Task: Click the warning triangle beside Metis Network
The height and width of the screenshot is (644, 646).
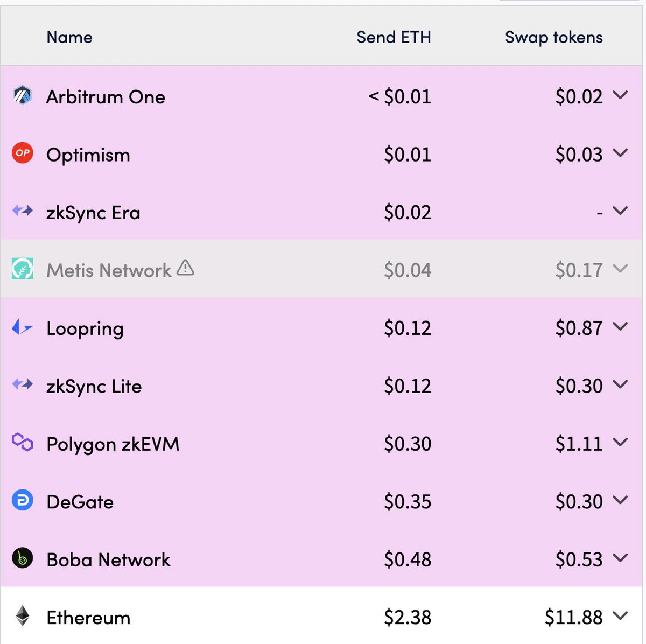Action: [x=185, y=268]
